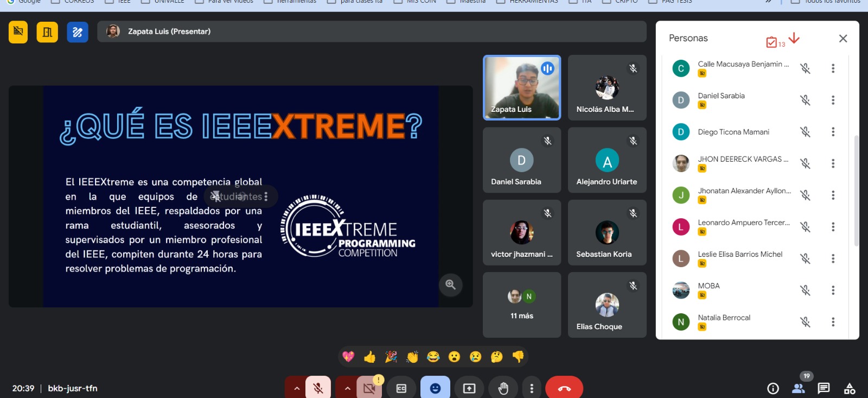Expand the camera video settings arrow
Image resolution: width=868 pixels, height=398 pixels.
point(347,388)
